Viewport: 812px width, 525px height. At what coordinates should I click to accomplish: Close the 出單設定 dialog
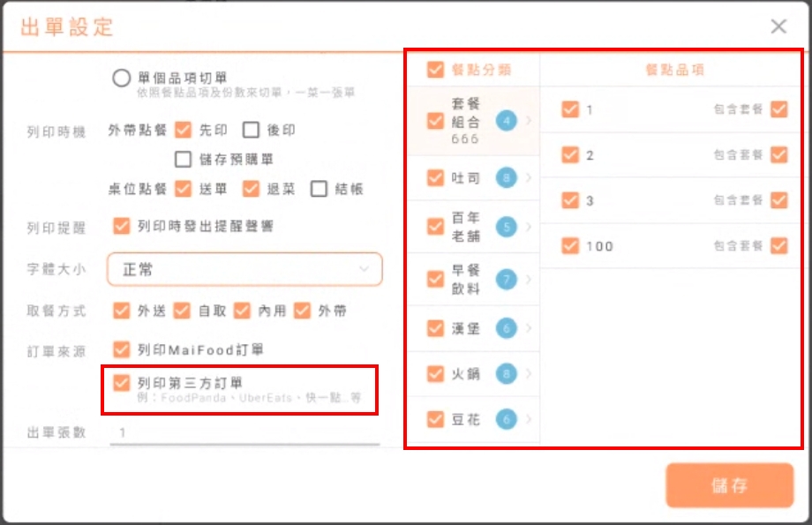[778, 26]
